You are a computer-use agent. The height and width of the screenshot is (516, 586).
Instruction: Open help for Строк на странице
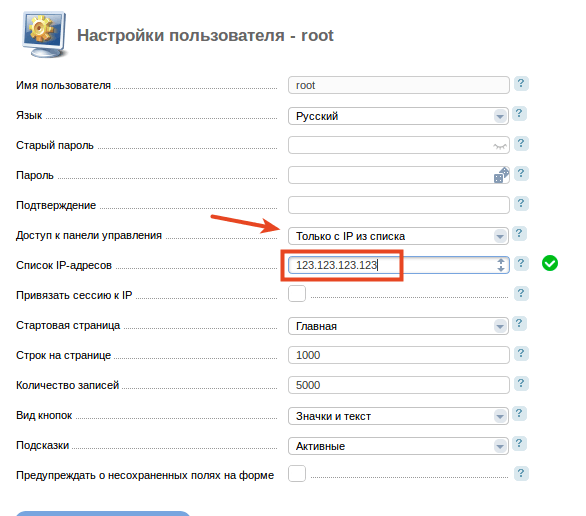point(521,353)
